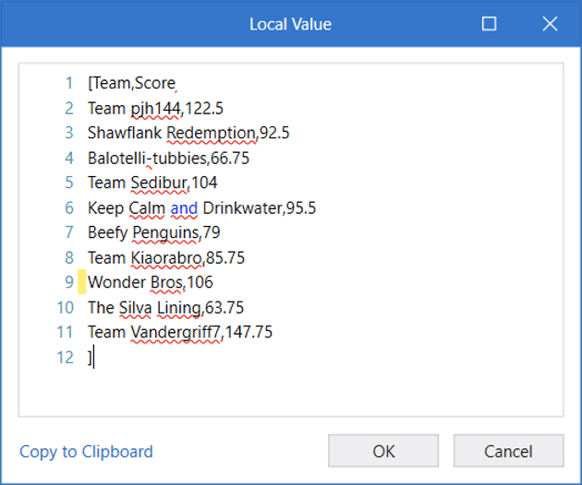Click the 'The Silva Lining,63.75' line

[166, 308]
